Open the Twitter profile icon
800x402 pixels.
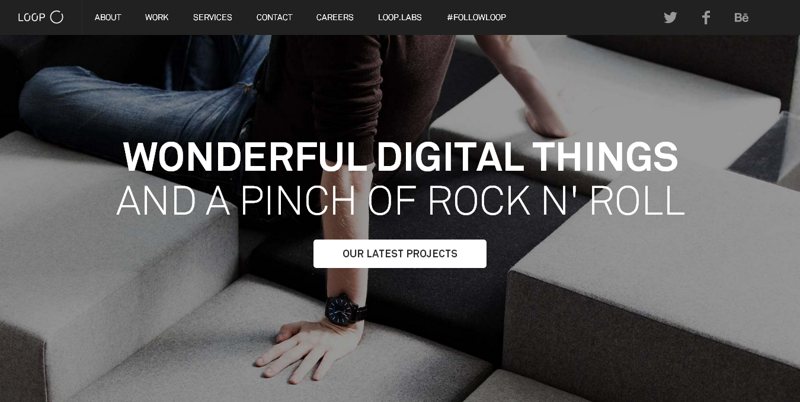[x=670, y=17]
